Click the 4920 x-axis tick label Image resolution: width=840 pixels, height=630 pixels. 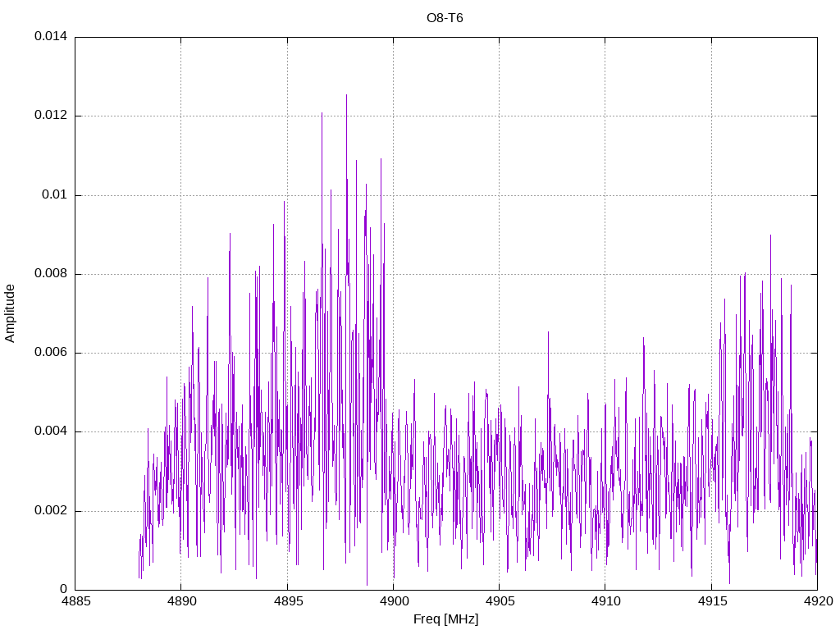point(818,601)
